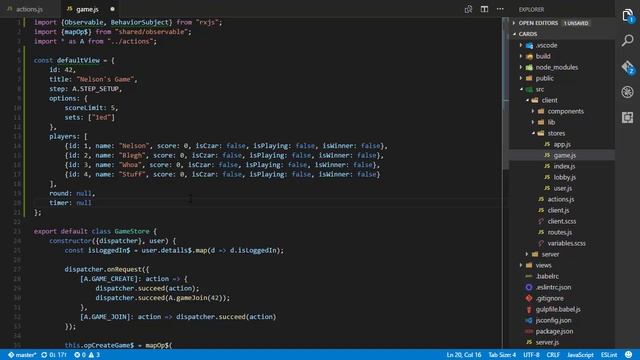
Task: Open routes.js file
Action: [559, 232]
